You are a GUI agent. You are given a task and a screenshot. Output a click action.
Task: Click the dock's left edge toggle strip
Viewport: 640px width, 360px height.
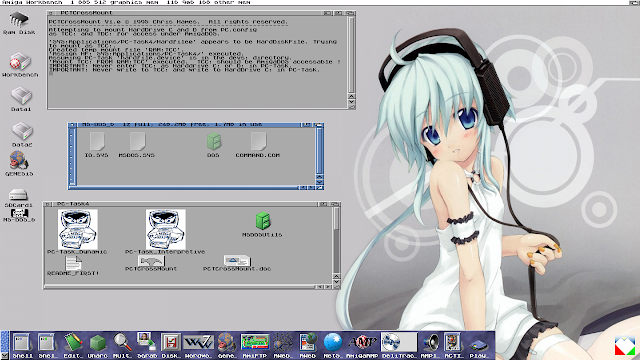[4, 345]
